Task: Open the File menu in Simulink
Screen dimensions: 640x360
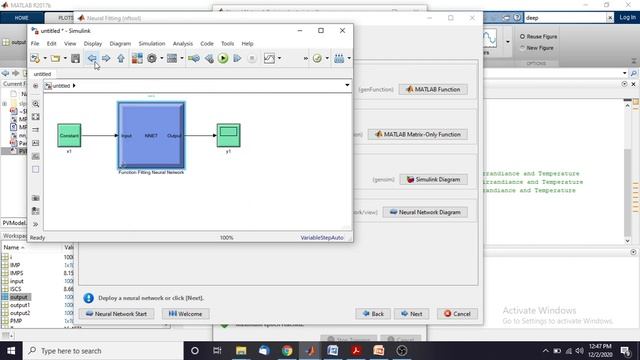Action: [x=35, y=43]
